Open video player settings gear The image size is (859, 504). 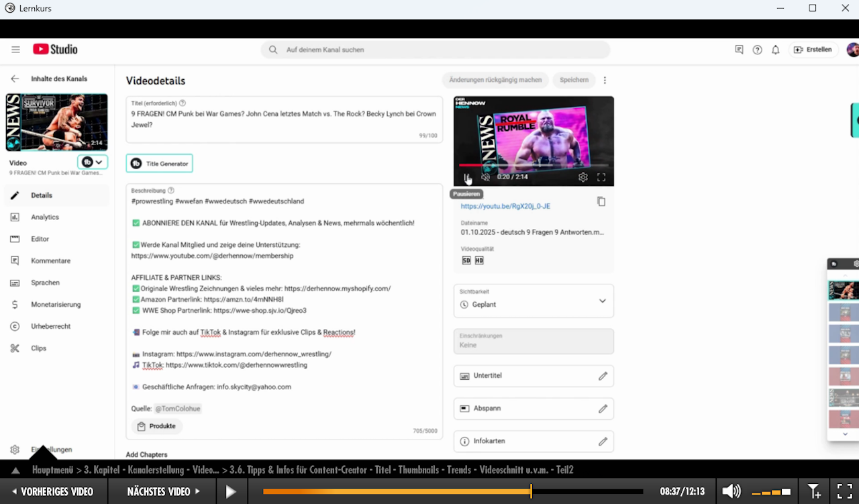click(583, 177)
